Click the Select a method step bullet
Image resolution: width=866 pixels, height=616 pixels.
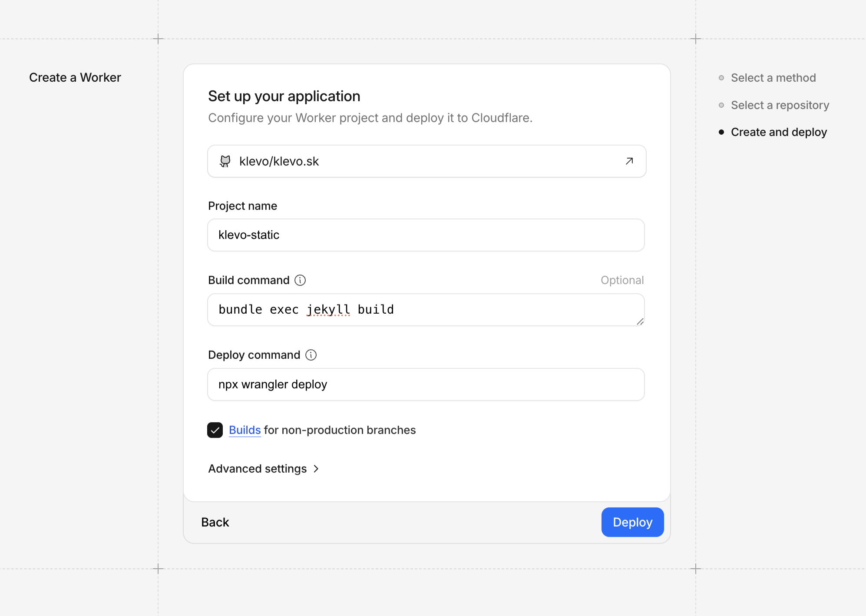[721, 78]
